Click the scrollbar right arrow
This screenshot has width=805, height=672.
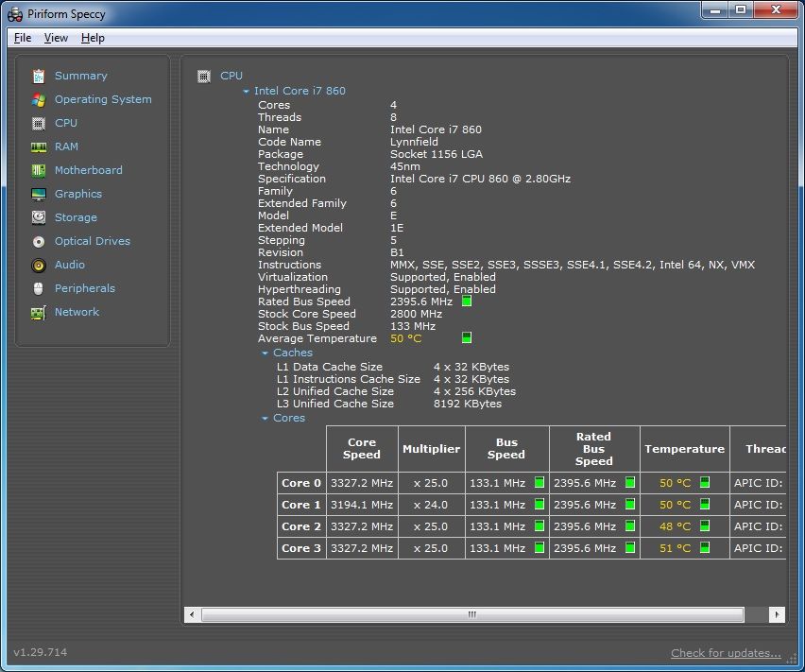(x=777, y=614)
